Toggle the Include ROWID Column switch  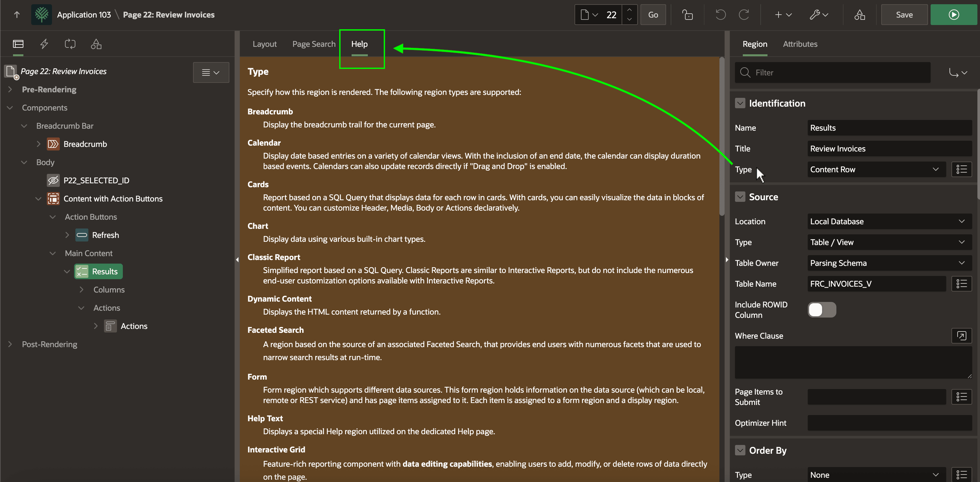[x=822, y=310]
